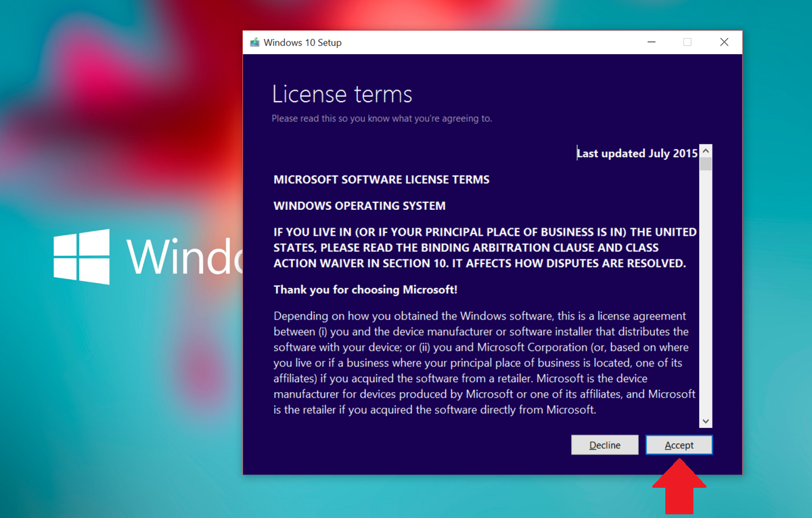Maximize the Windows 10 Setup window
The height and width of the screenshot is (518, 812).
[x=687, y=42]
